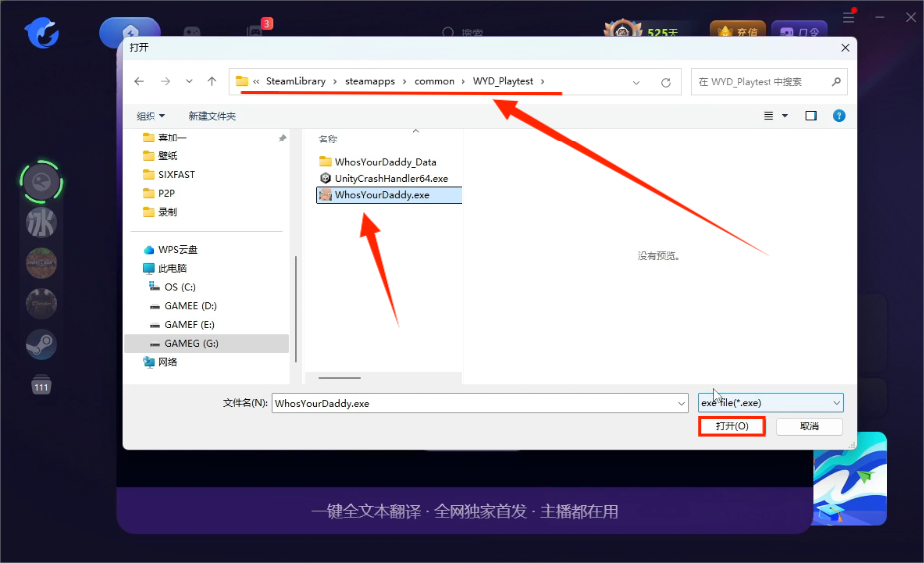Open recent locations chevron
Viewport: 924px width, 563px height.
click(189, 82)
